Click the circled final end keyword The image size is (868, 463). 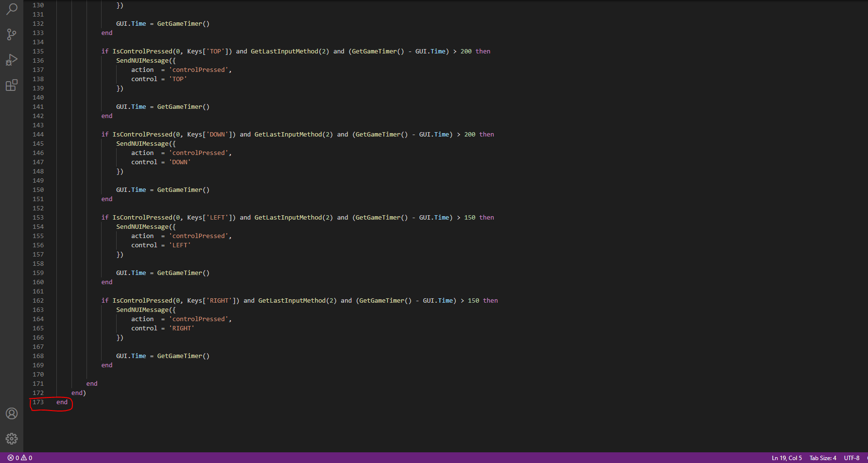click(x=62, y=402)
